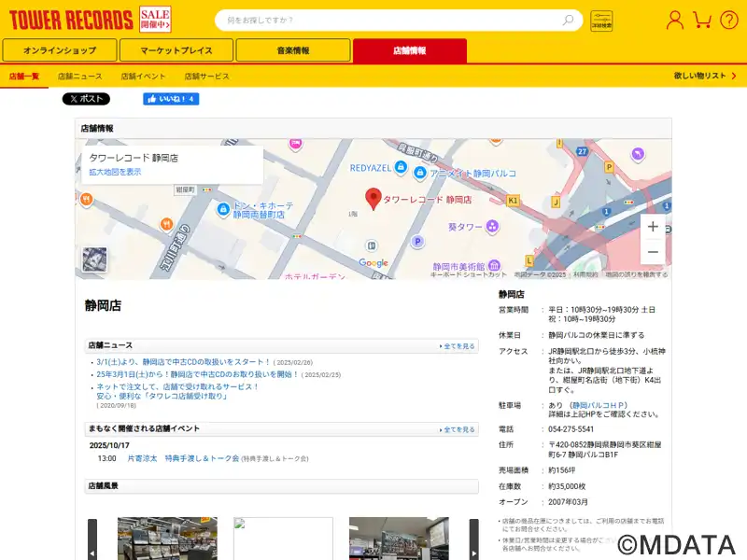Viewport: 747px width, 560px height.
Task: Open the 店舗イベント submenu item
Action: (144, 77)
